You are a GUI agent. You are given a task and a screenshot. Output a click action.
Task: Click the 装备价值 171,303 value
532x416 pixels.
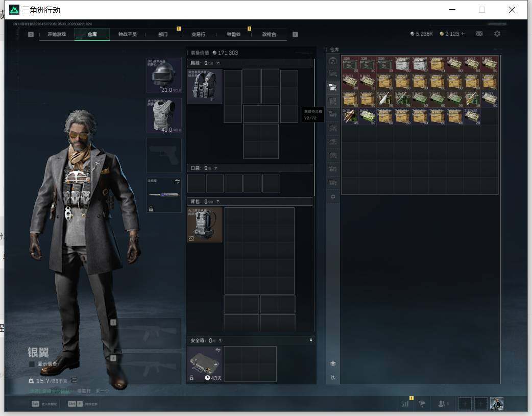[214, 53]
